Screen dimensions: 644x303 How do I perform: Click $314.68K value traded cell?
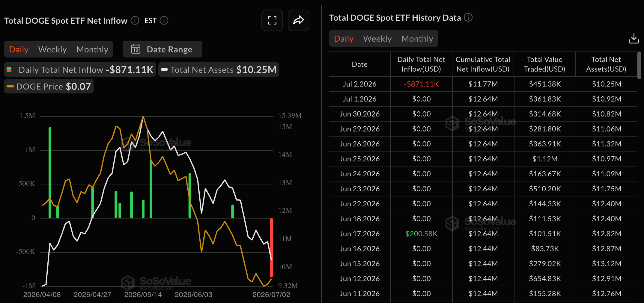pyautogui.click(x=545, y=114)
